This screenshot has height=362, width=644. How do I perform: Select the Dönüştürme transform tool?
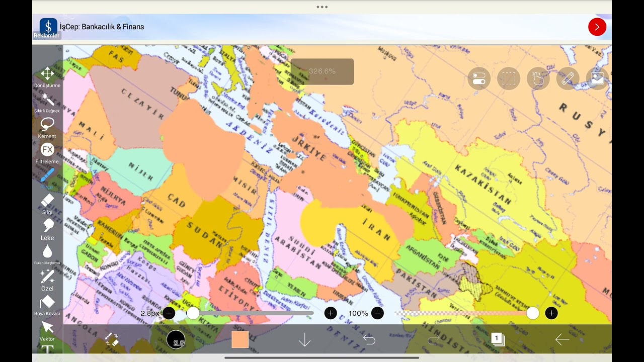pos(47,77)
